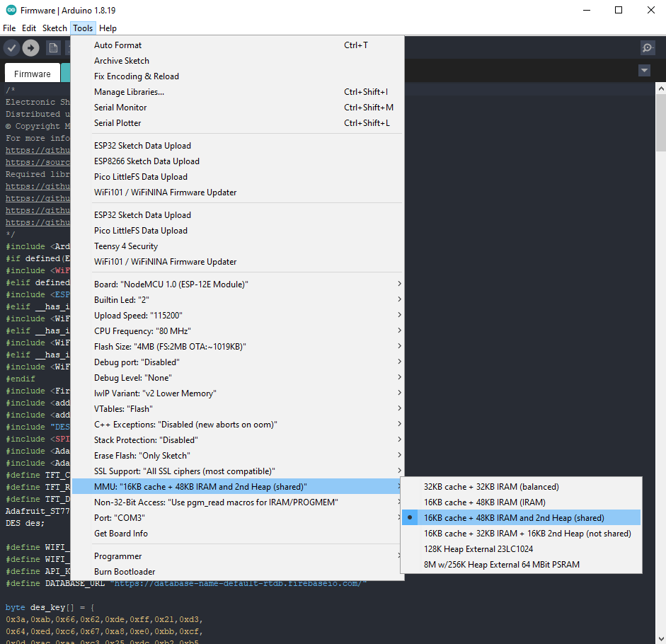666x644 pixels.
Task: Open Serial Monitor magnifier icon in toolbar
Action: [x=648, y=47]
